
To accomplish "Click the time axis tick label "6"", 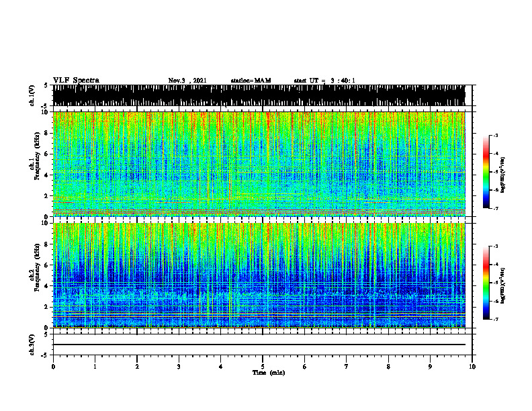I will click(x=305, y=367).
